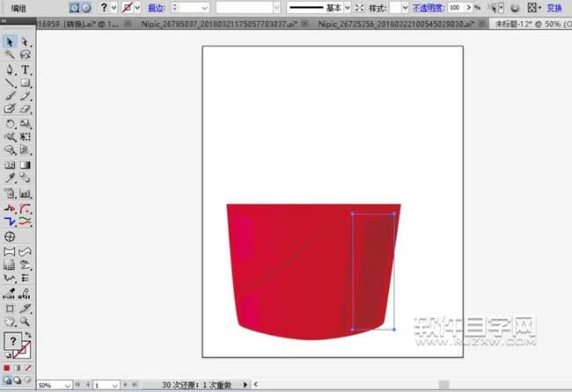
Task: Close the Nipic_26785037 document tab
Action: [x=305, y=24]
